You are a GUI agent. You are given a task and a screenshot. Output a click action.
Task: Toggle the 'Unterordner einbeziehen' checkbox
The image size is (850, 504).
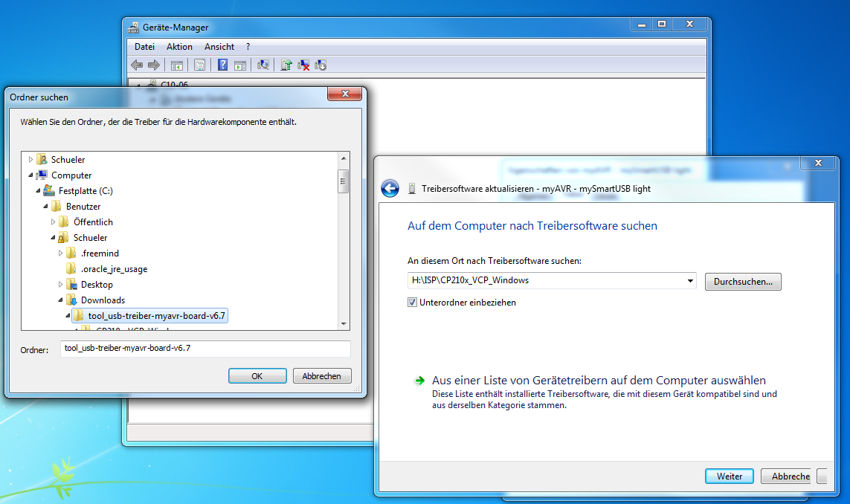[412, 303]
